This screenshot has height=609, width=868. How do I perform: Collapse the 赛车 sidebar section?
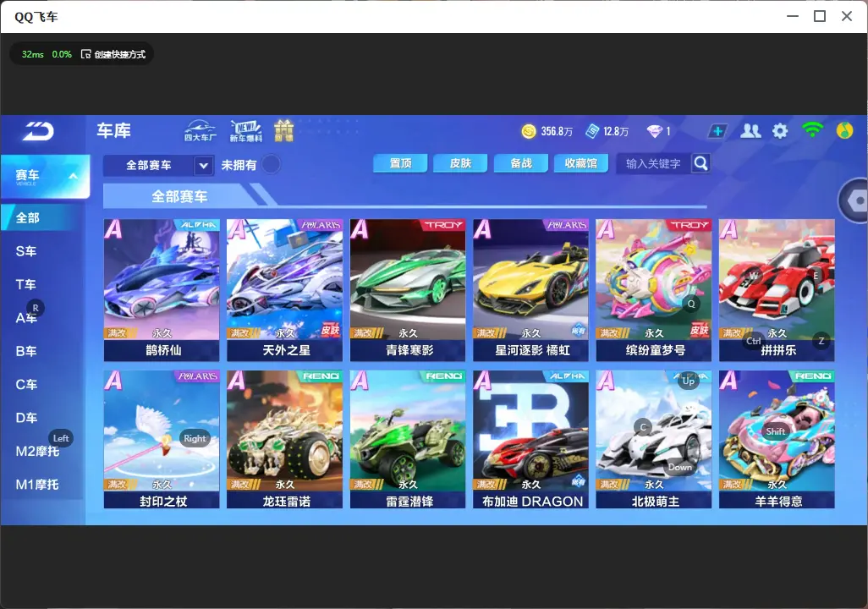pos(73,176)
